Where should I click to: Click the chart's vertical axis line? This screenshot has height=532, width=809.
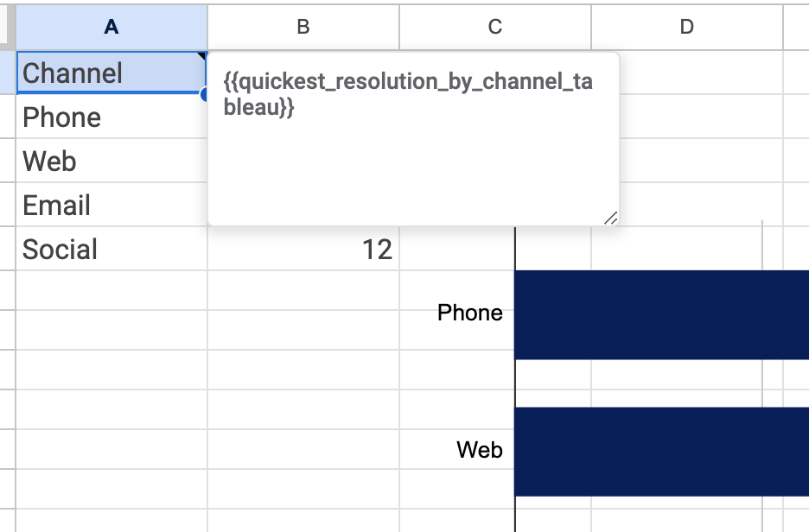pyautogui.click(x=515, y=379)
